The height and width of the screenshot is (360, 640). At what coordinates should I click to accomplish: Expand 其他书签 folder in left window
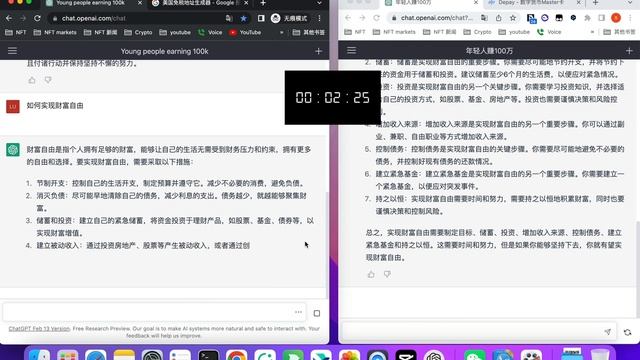coord(309,32)
